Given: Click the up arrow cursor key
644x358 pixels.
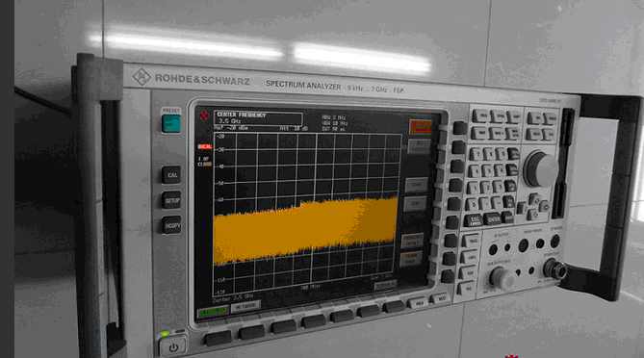Looking at the screenshot, I should pyautogui.click(x=534, y=199).
